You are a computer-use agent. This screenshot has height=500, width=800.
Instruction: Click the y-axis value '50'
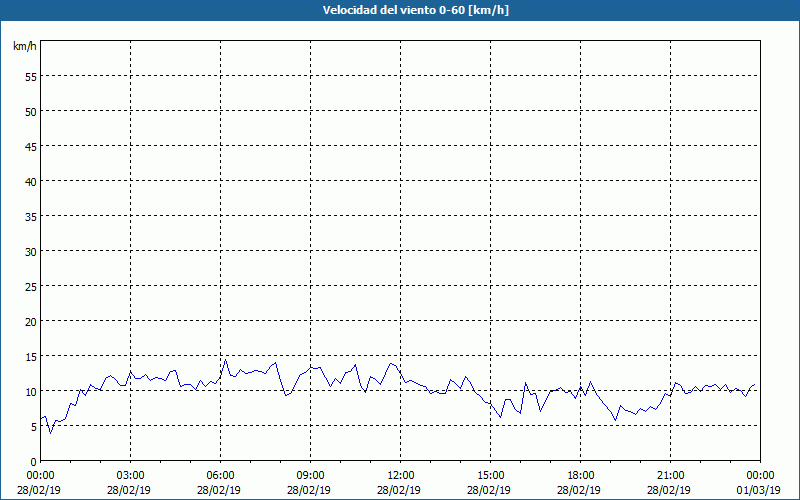tap(31, 111)
